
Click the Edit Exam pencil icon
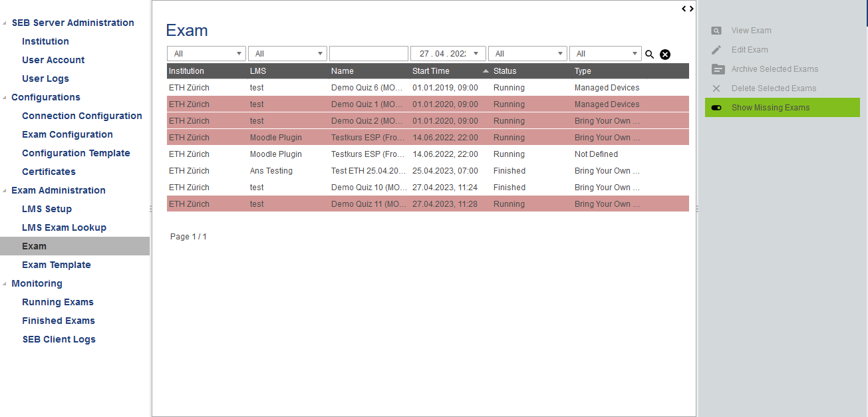tap(716, 50)
